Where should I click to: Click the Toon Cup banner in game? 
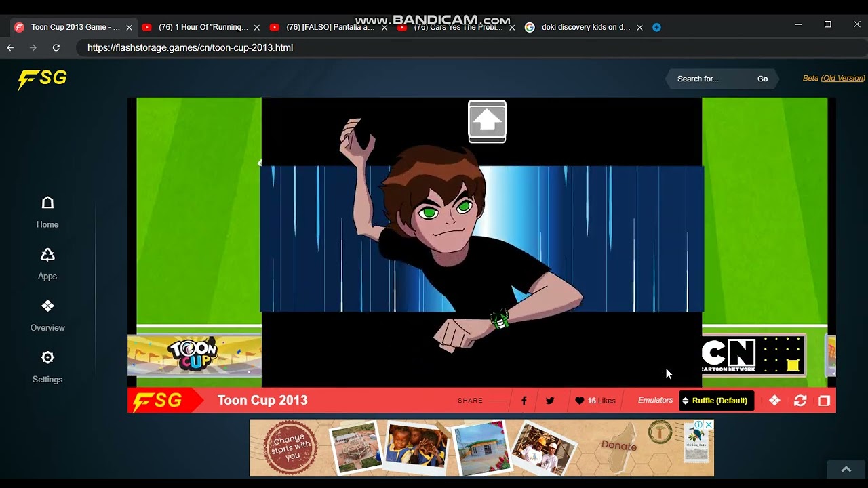195,355
